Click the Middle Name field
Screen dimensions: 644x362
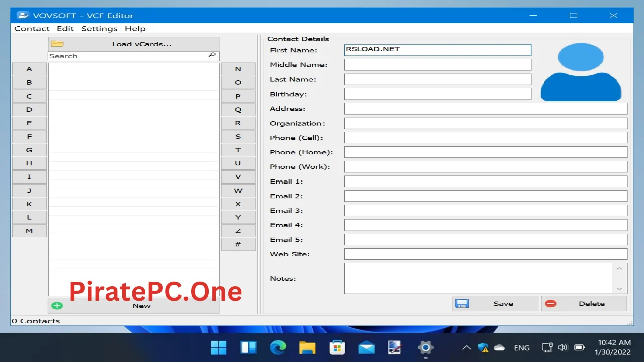pos(438,64)
